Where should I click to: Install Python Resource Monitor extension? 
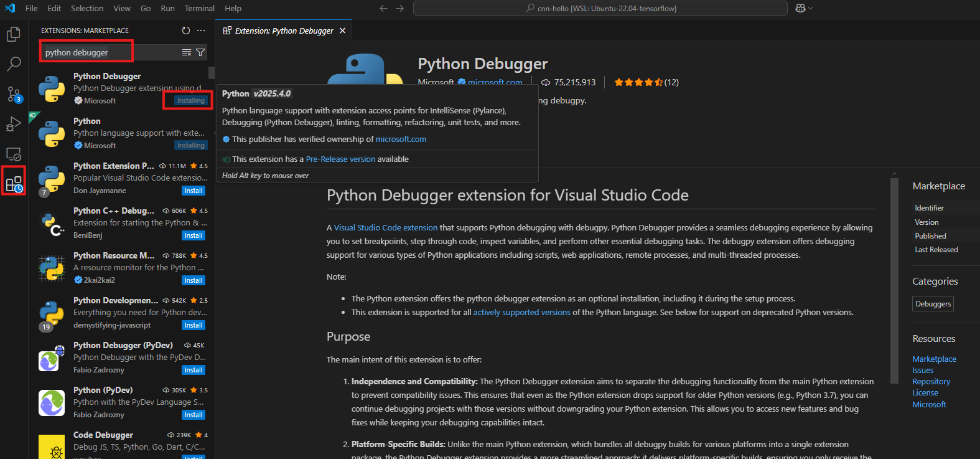click(x=193, y=280)
